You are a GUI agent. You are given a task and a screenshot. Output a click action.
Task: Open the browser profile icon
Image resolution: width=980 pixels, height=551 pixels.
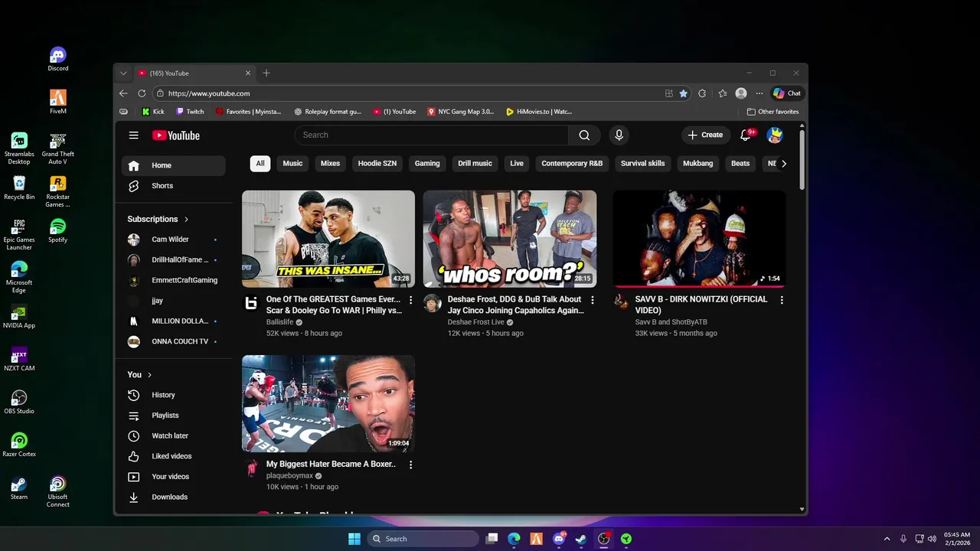tap(740, 93)
